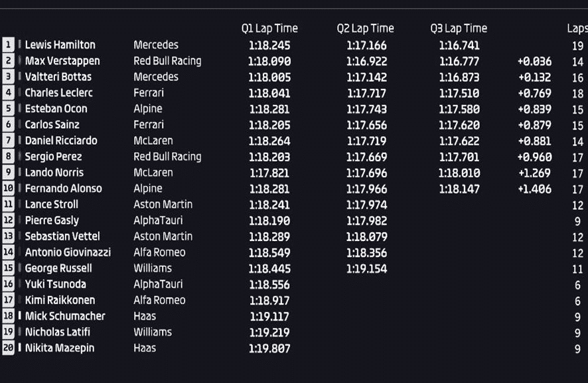The height and width of the screenshot is (383, 588).
Task: Click Verstappen's gap +0.036
Action: click(535, 62)
